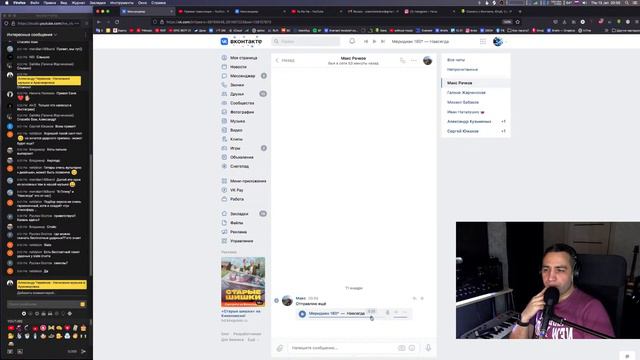Open Мини-приложения in VK sidebar
The width and height of the screenshot is (640, 360).
pyautogui.click(x=248, y=181)
